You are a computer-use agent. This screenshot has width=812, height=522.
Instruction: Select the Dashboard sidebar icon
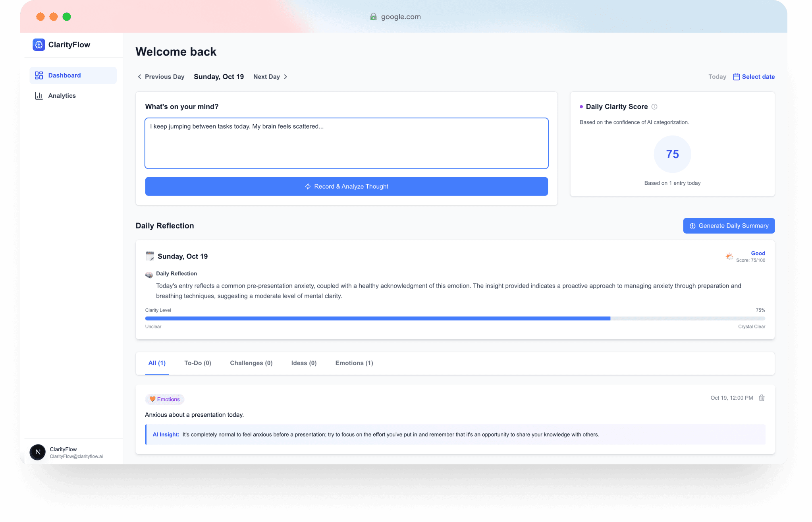[x=39, y=75]
